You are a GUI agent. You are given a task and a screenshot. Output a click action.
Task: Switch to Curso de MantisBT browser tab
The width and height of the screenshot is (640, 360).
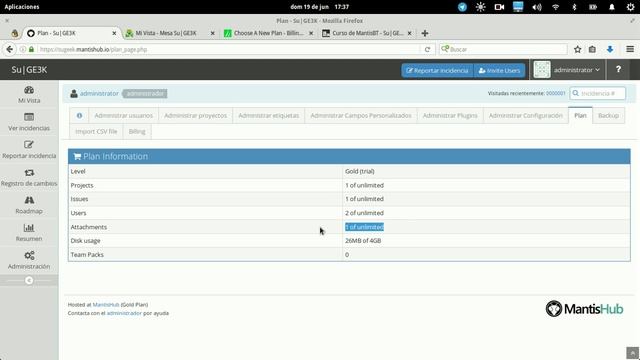[x=367, y=33]
